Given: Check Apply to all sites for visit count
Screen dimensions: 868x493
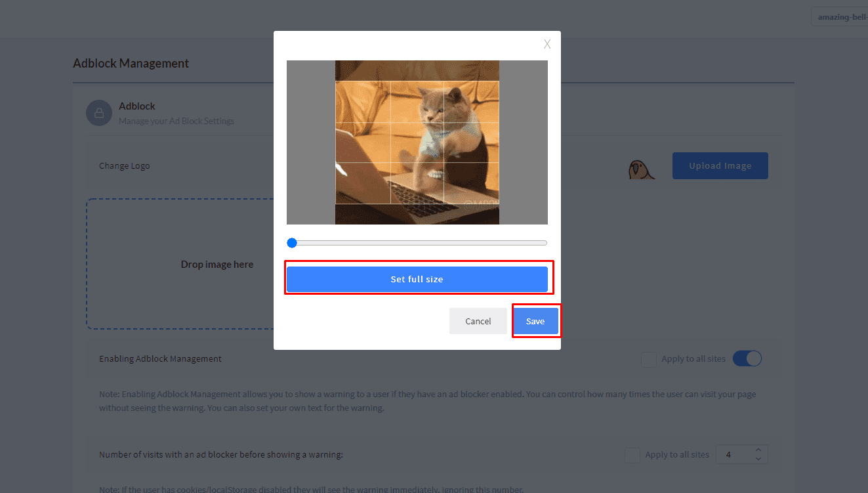Looking at the screenshot, I should point(632,455).
